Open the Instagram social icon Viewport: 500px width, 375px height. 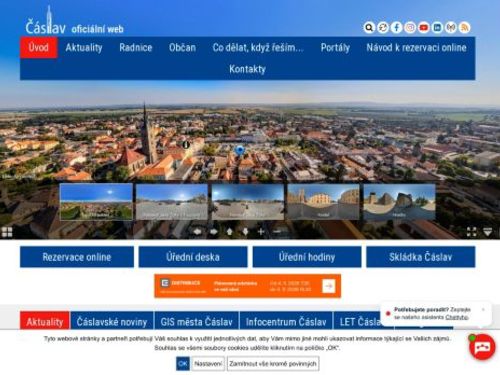[410, 27]
